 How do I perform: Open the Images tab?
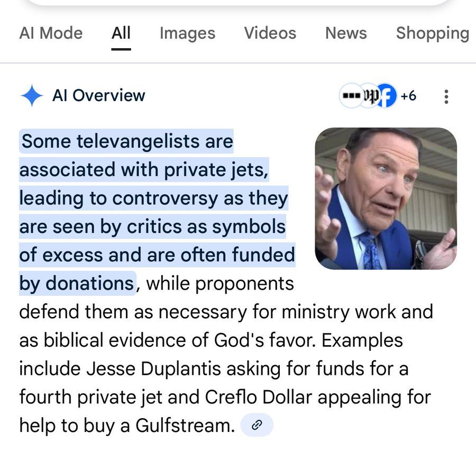point(187,33)
